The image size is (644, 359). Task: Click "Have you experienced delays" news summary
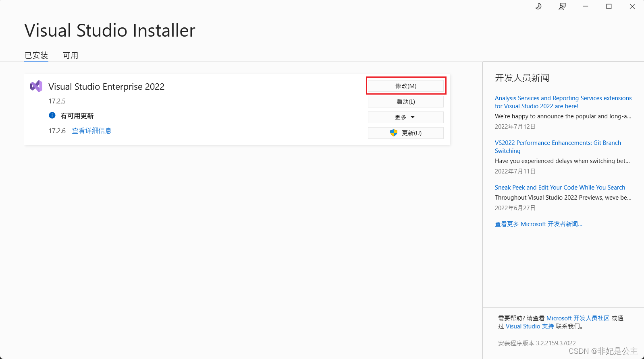point(562,161)
